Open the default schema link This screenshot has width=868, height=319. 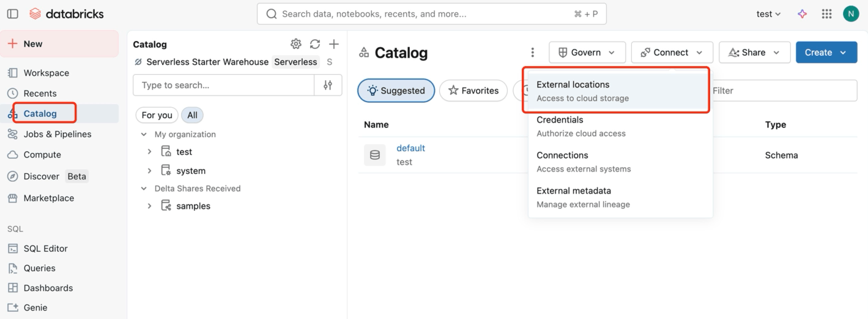pyautogui.click(x=410, y=148)
